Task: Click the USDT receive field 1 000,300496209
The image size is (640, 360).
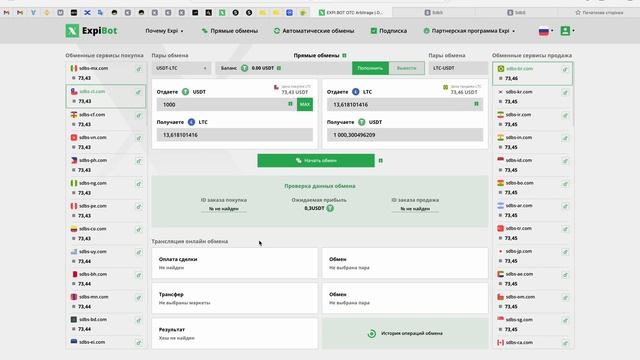Action: tap(405, 135)
